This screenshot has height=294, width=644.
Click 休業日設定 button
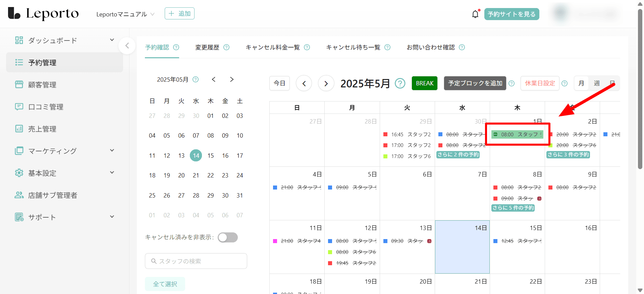pyautogui.click(x=540, y=83)
